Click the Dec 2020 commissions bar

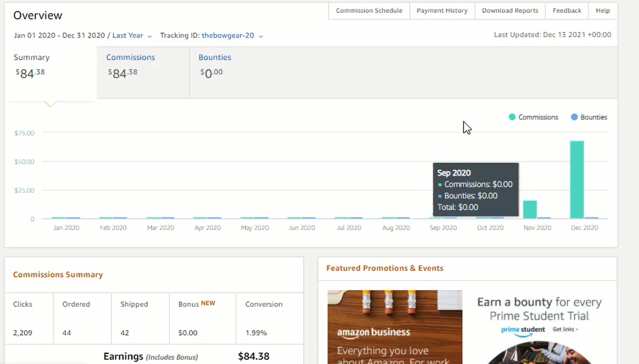[x=577, y=180]
